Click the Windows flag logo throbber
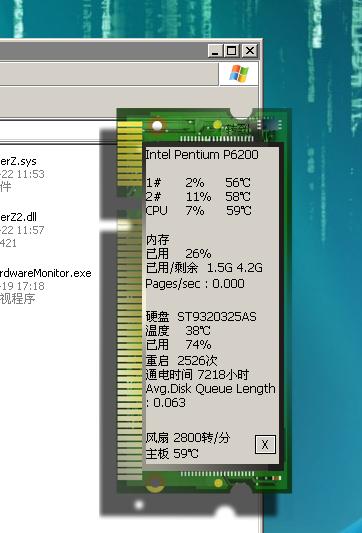362x533 pixels. pos(239,73)
